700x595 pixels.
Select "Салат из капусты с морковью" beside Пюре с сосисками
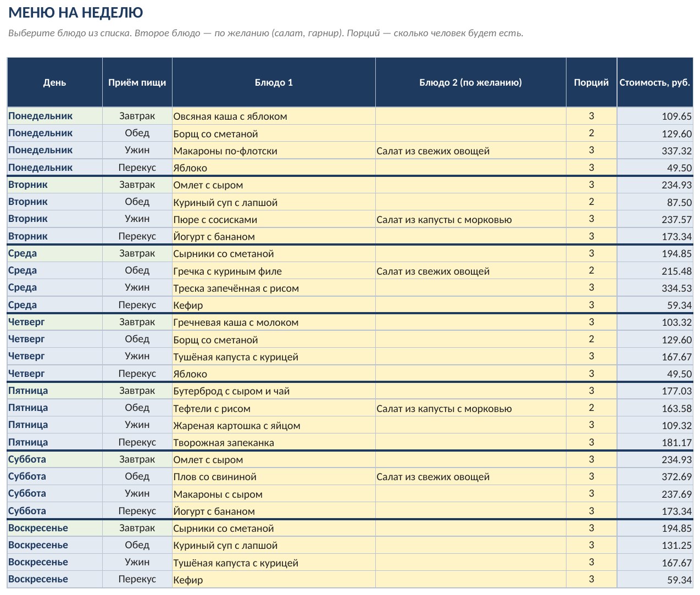[471, 219]
